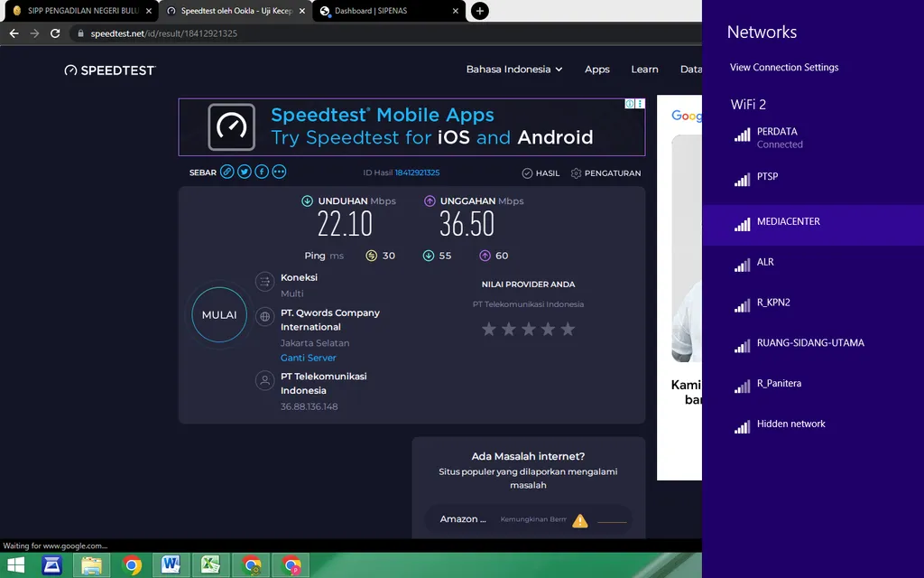Click the Speedtest logo
This screenshot has height=578, width=924.
tap(110, 70)
